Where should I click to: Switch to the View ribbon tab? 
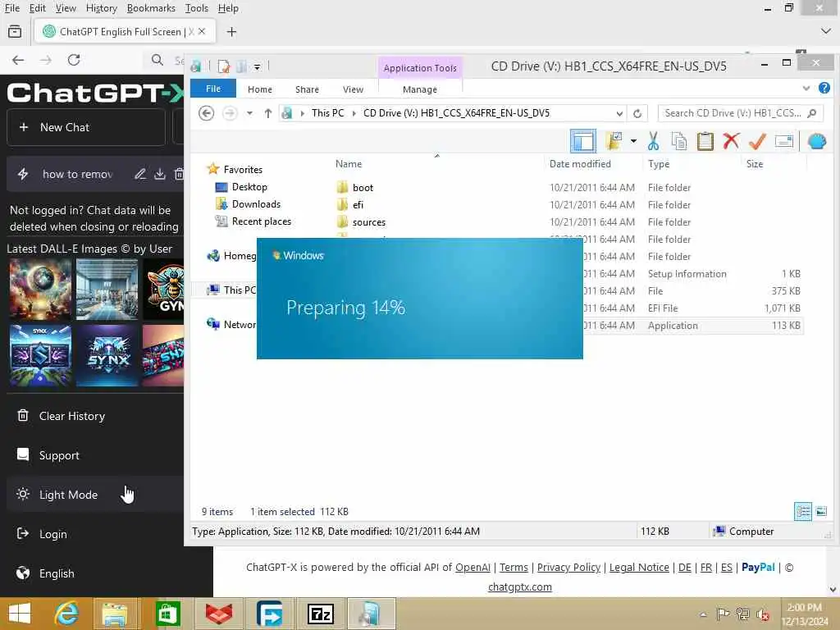[x=353, y=89]
